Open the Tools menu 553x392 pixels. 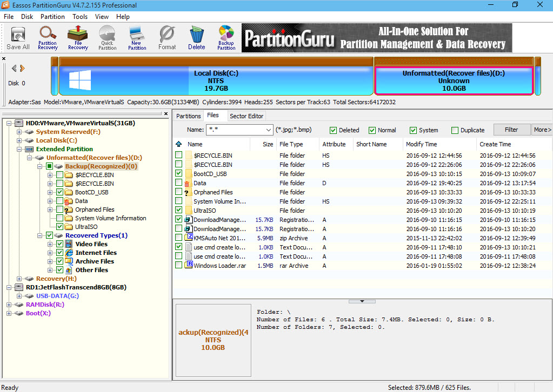click(80, 17)
